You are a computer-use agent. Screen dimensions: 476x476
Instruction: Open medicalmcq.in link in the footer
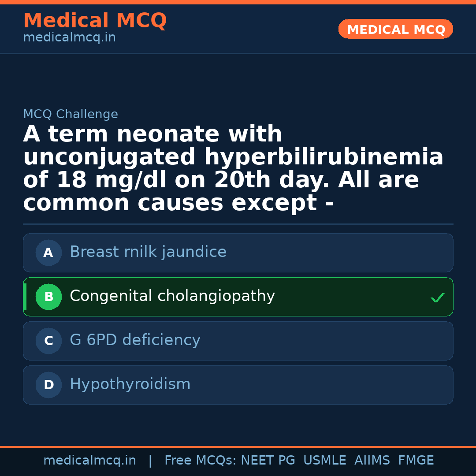89,461
